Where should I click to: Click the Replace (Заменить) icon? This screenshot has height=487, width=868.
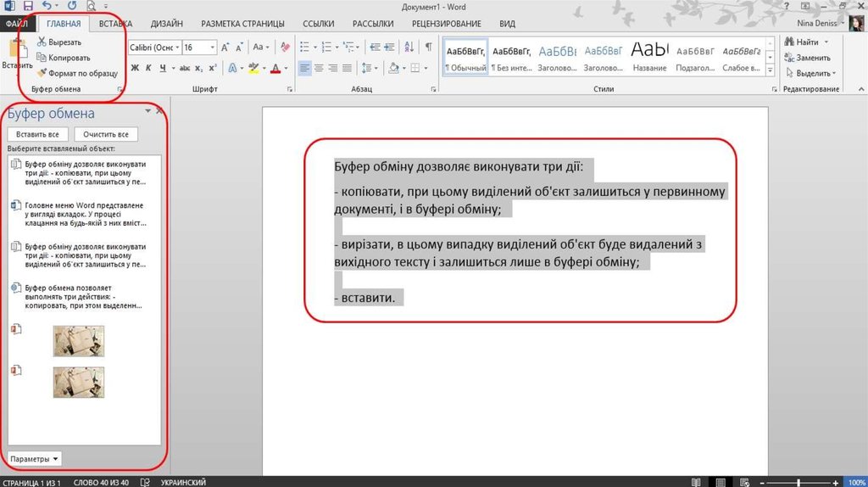coord(788,58)
